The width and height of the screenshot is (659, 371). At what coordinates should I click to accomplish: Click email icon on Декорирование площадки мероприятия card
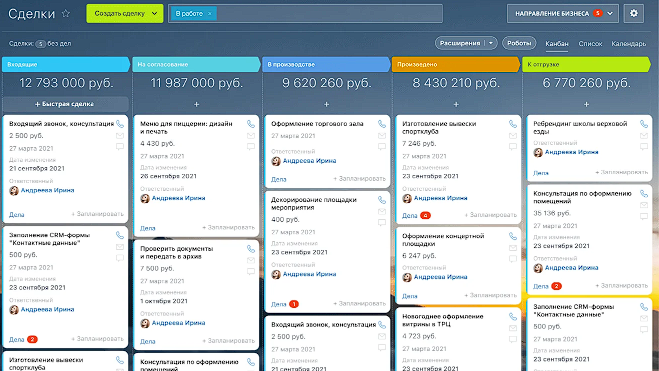(x=382, y=211)
